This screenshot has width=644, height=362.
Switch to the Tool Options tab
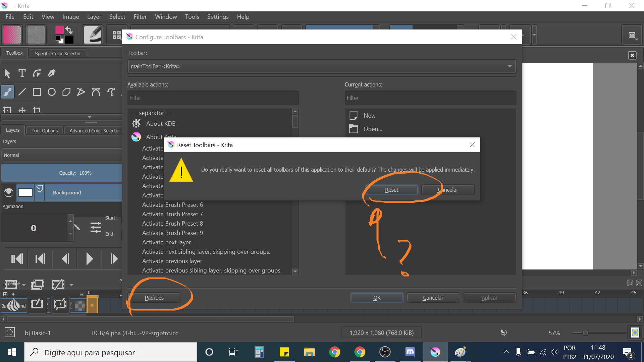45,131
